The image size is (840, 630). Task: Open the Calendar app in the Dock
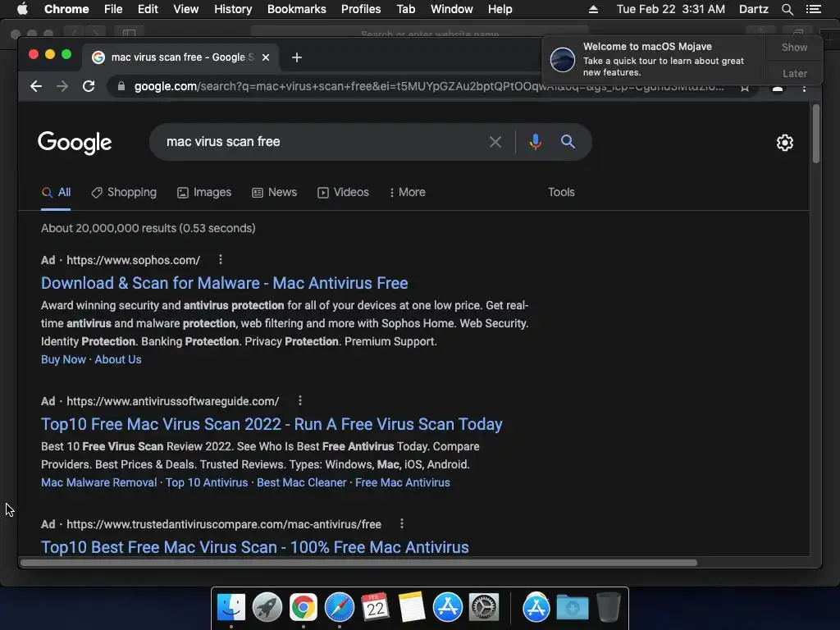(x=376, y=608)
